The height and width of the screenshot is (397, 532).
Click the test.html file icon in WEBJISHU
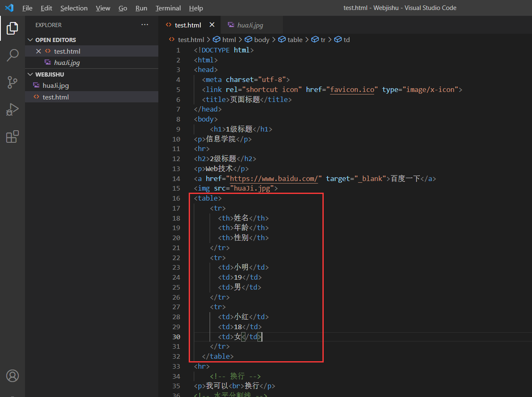[x=36, y=97]
